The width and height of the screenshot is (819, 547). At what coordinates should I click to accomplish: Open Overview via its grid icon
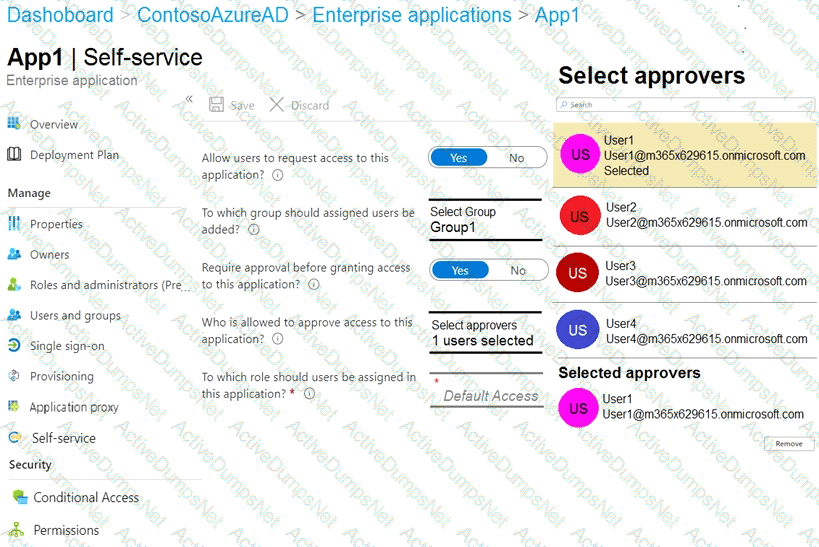(14, 123)
